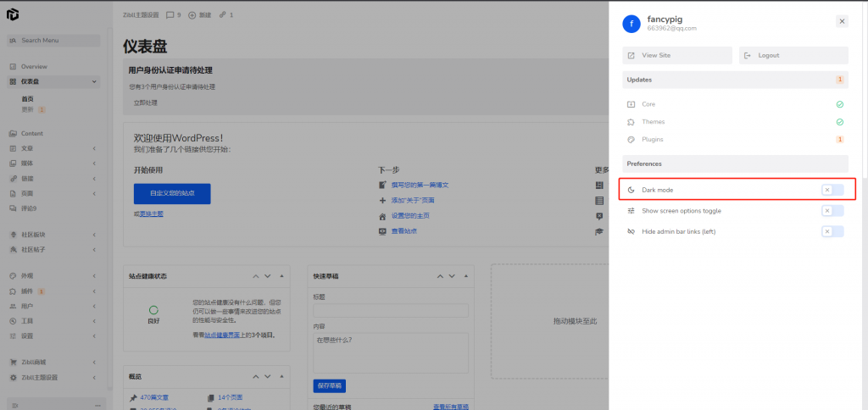Screen dimensions: 868x410
Task: Click the Overview sidebar icon
Action: tap(13, 66)
